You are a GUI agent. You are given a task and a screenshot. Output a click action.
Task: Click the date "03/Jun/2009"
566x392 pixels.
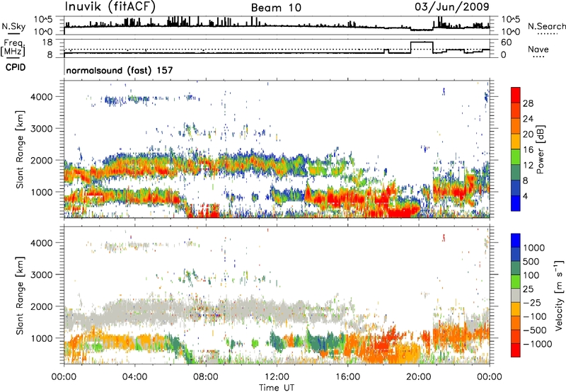(x=452, y=6)
